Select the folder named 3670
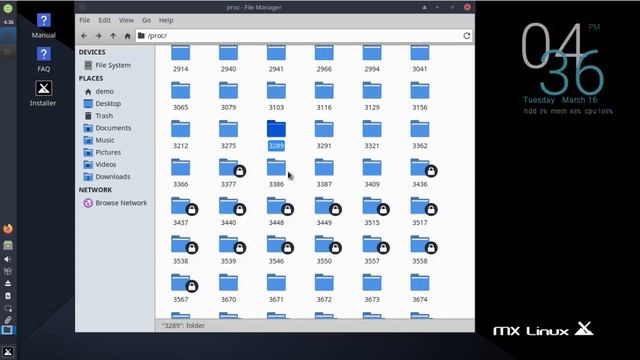This screenshot has height=360, width=640. pos(228,287)
